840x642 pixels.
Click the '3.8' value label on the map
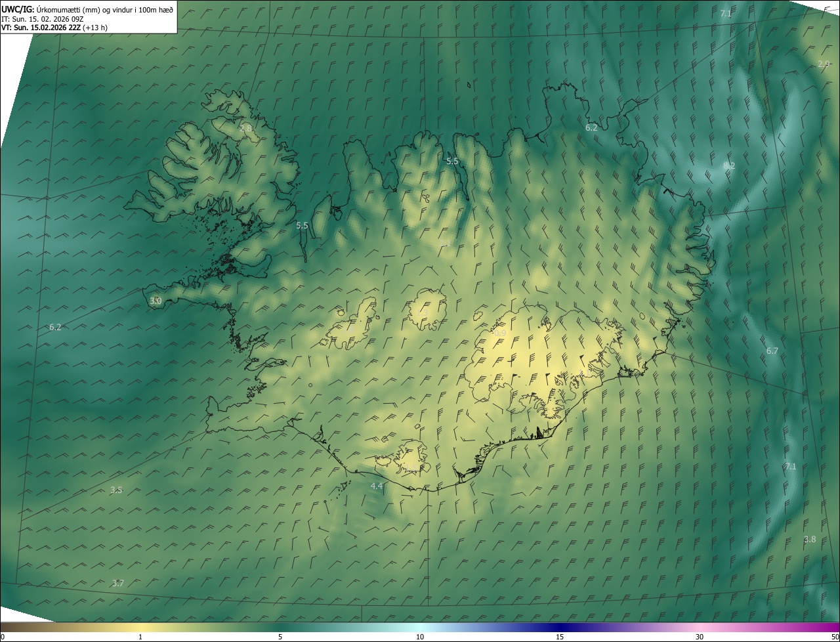(810, 540)
